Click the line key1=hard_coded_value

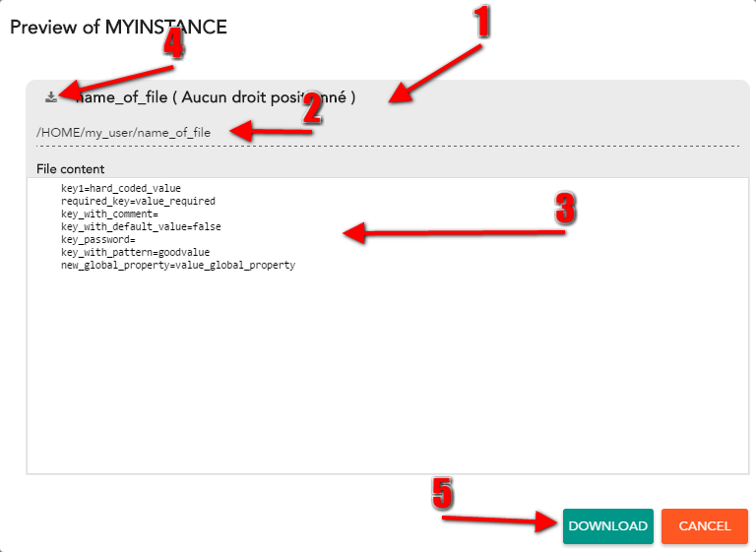121,188
